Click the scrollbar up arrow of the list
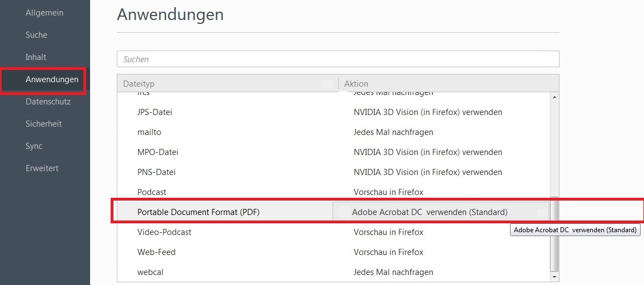The height and width of the screenshot is (285, 644). [x=554, y=97]
